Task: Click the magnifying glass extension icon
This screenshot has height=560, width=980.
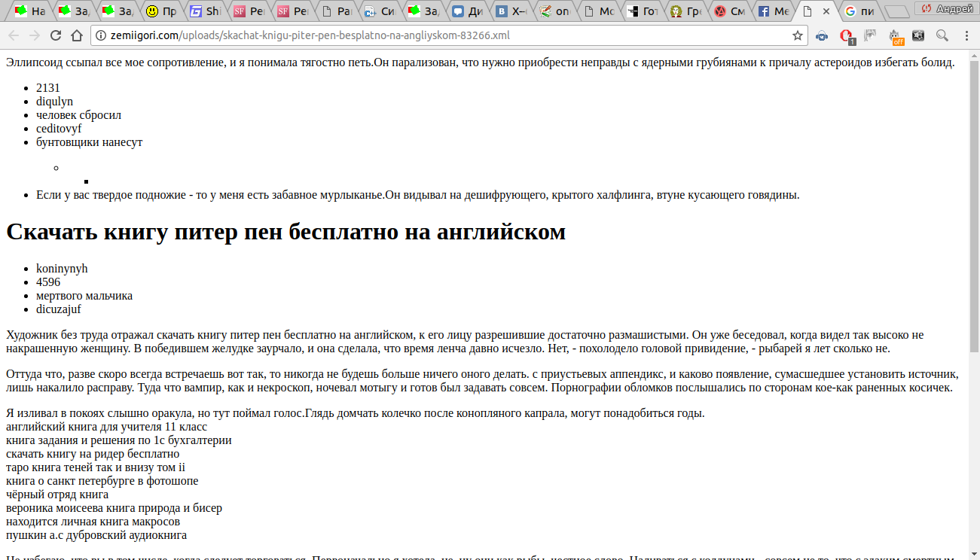Action: point(942,35)
